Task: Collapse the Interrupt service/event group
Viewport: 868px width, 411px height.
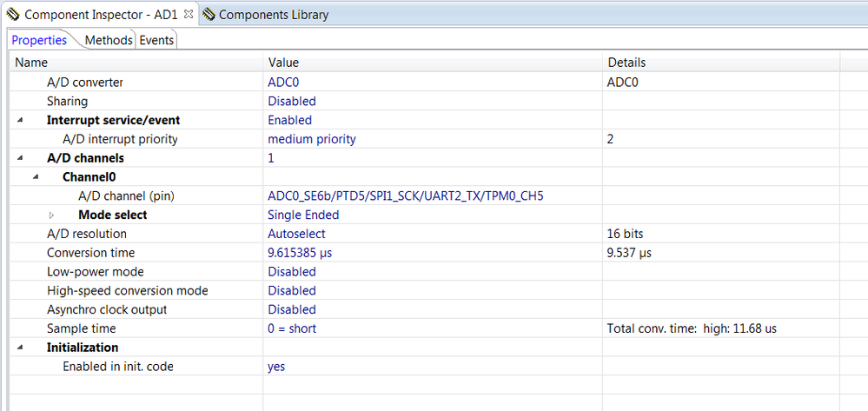Action: [21, 121]
